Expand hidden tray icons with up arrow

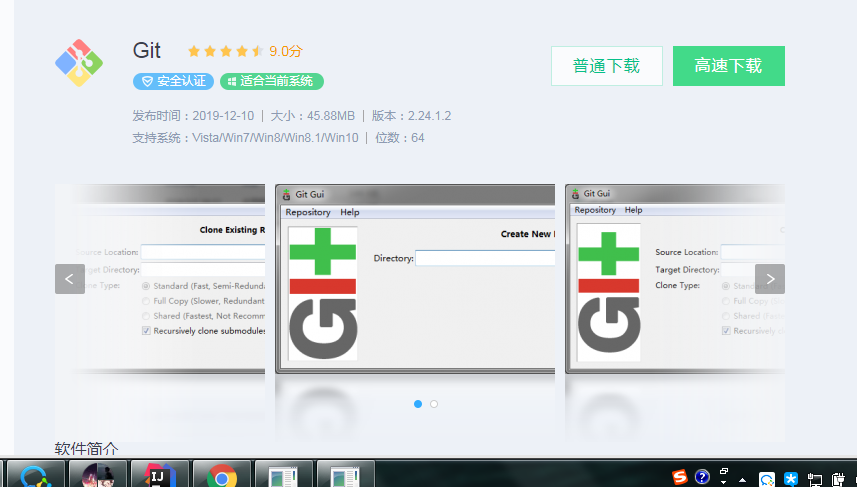point(742,480)
